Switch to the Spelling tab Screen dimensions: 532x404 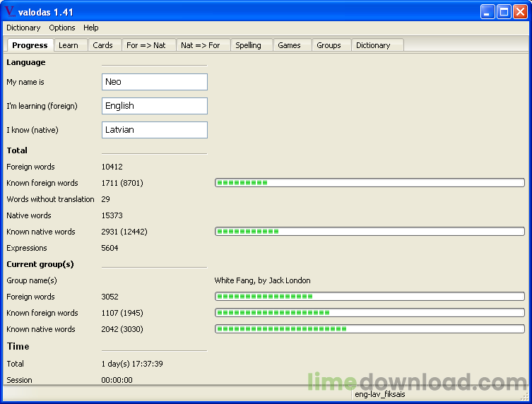[x=249, y=45]
